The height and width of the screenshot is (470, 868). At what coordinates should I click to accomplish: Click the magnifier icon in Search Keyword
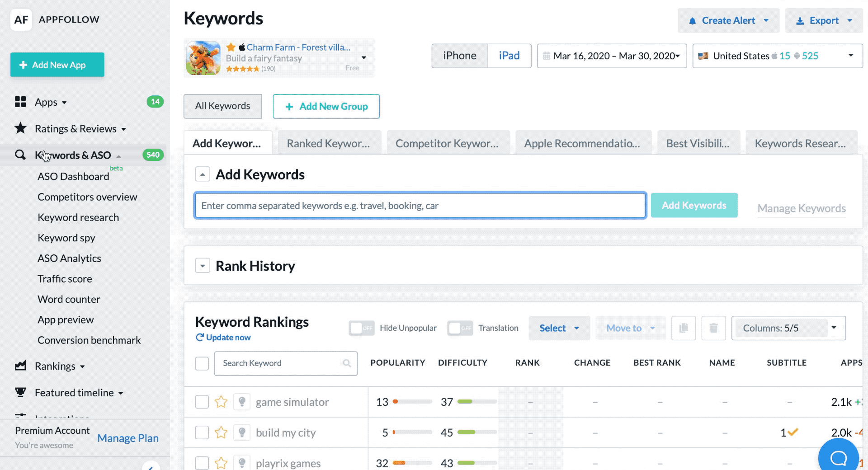347,363
